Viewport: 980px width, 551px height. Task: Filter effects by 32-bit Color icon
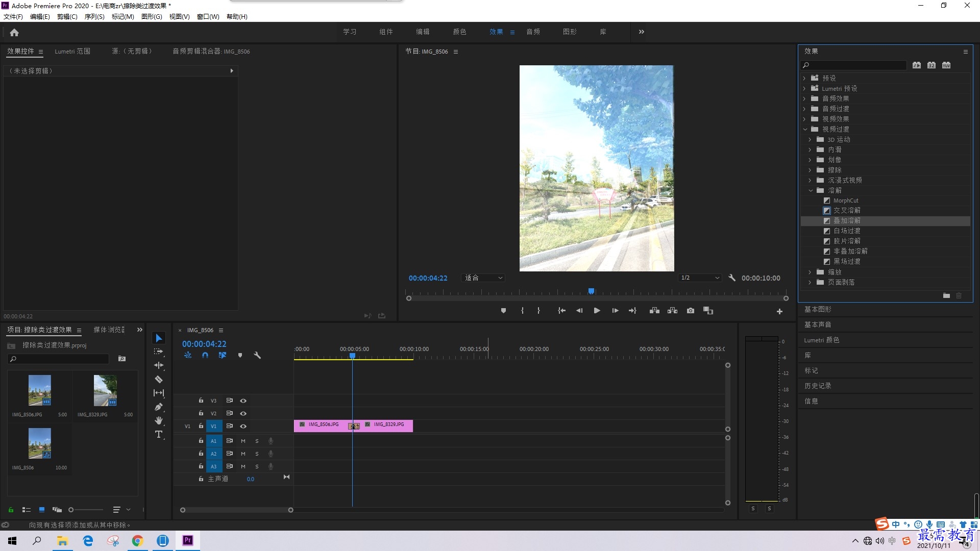pos(932,65)
